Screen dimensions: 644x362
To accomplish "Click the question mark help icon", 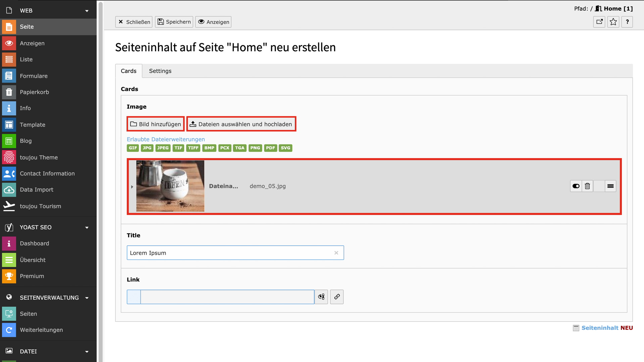I will click(x=627, y=22).
